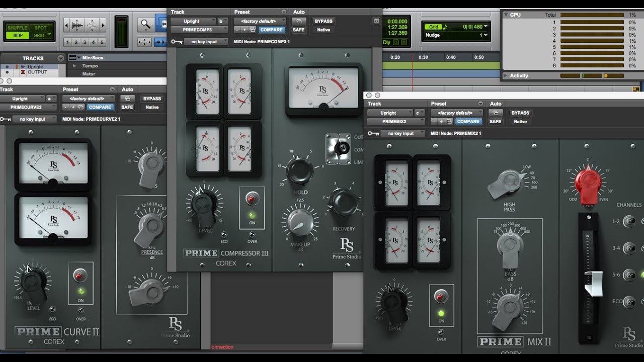Click the white fader handle on Prime Mix II
This screenshot has width=644, height=362.
click(x=593, y=284)
